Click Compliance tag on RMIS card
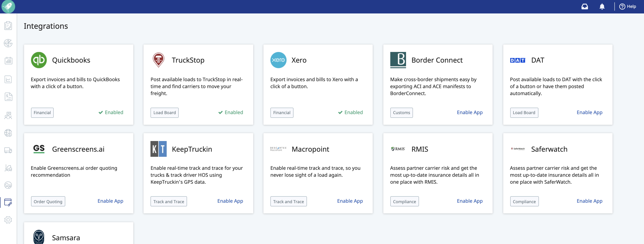 pos(404,201)
